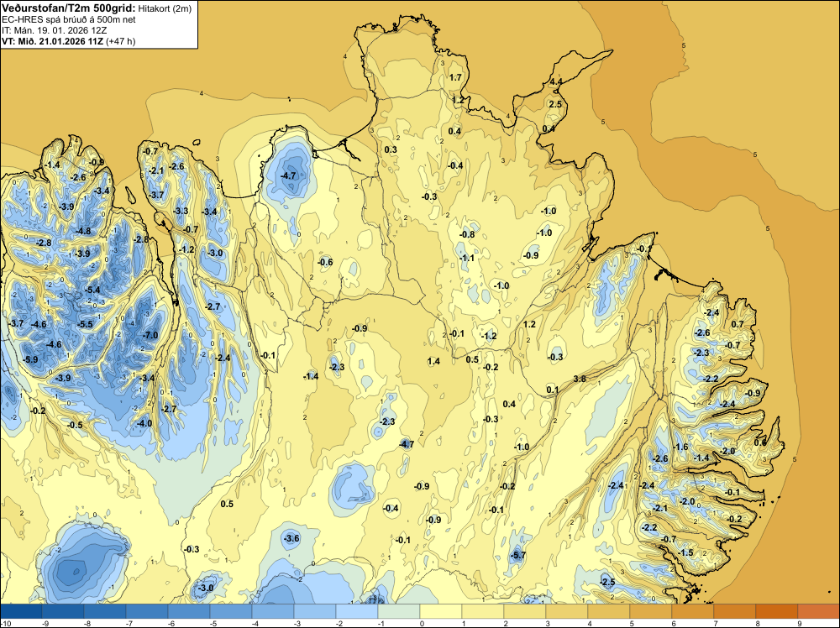Click the '-3.4' value below '-2.6'

tap(102, 191)
